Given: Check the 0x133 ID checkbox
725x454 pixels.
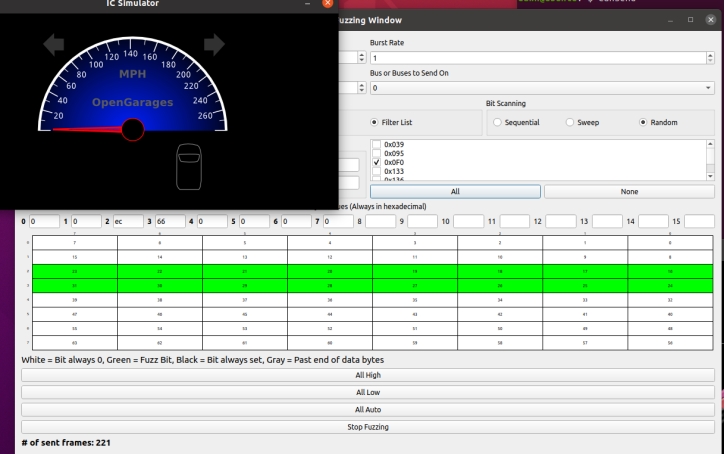Looking at the screenshot, I should click(376, 171).
